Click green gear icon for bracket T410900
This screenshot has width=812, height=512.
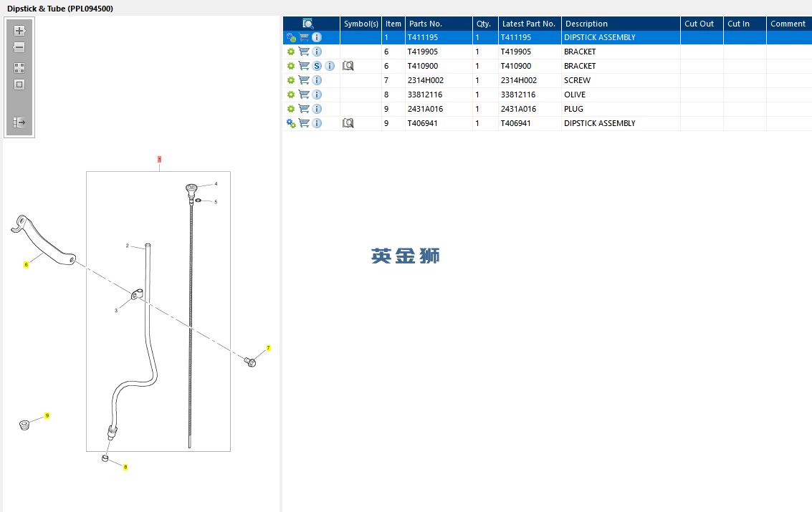click(x=291, y=66)
